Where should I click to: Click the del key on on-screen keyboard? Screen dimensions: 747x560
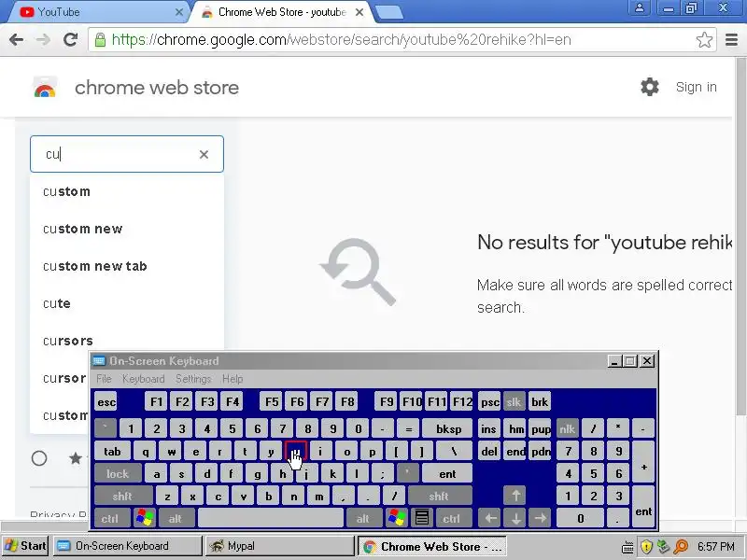pos(489,451)
